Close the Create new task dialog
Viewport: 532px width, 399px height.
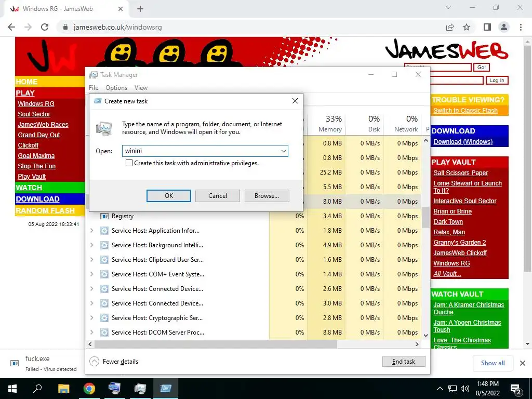pyautogui.click(x=295, y=101)
